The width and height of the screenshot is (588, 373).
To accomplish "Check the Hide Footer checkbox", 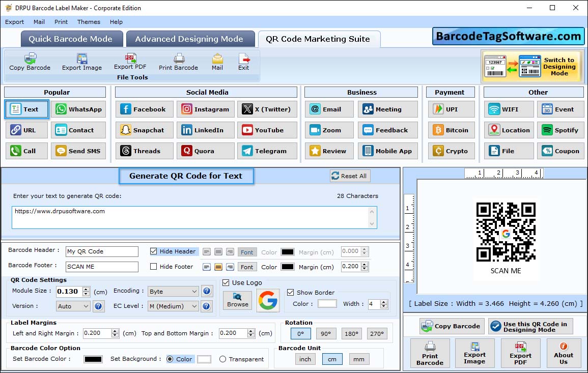I will click(153, 266).
